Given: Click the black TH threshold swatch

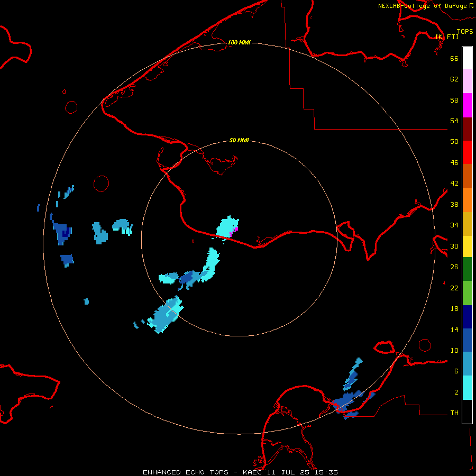Looking at the screenshot, I should [467, 411].
